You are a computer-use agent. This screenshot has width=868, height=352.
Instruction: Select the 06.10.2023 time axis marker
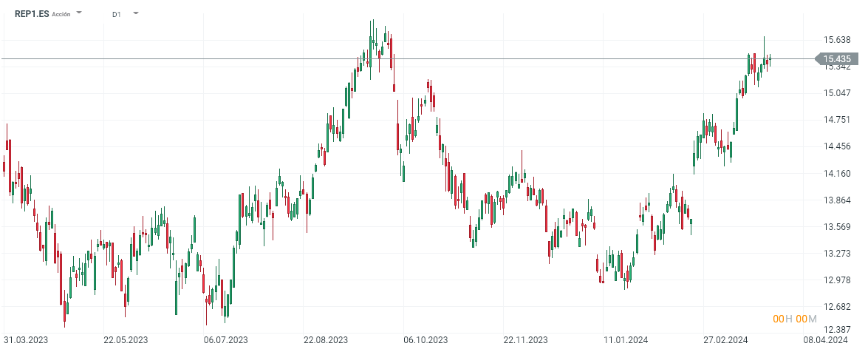(426, 341)
